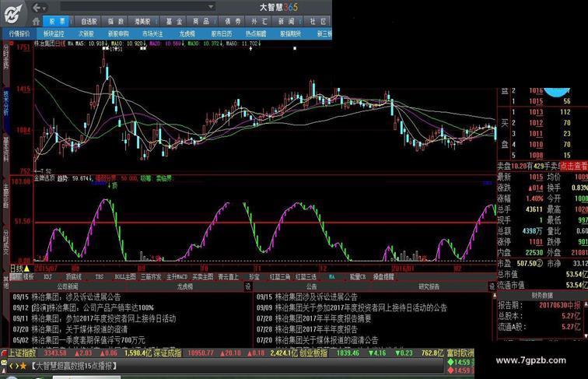Click the back arrow navigation button
The height and width of the screenshot is (379, 588).
click(37, 8)
